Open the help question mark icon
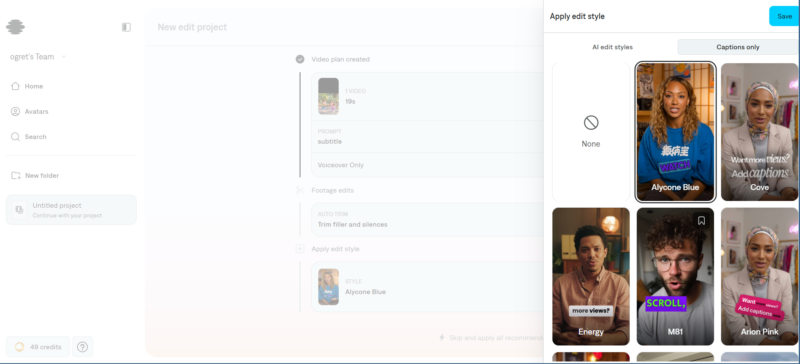Image resolution: width=800 pixels, height=364 pixels. (82, 347)
